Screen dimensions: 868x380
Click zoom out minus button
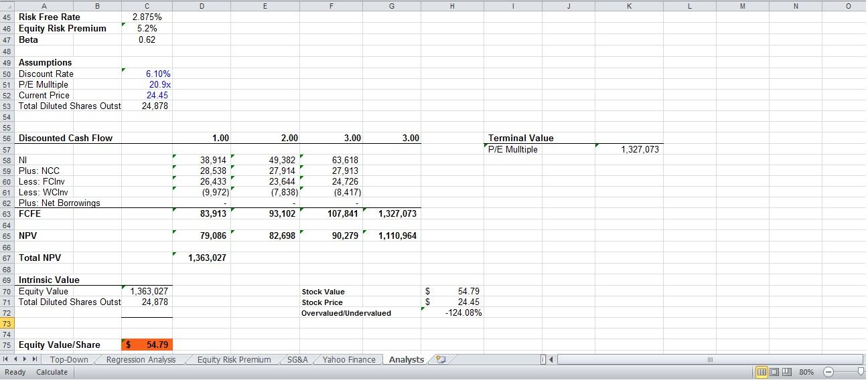pos(828,372)
